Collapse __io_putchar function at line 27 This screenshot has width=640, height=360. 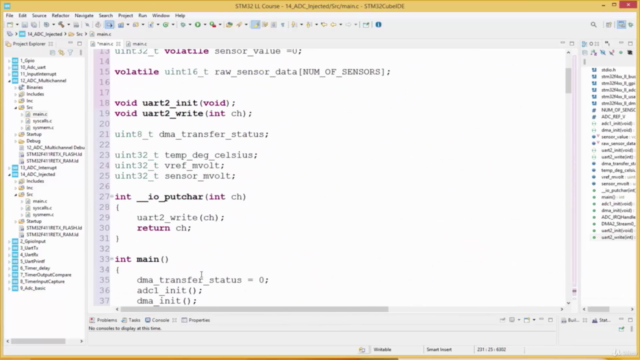(x=112, y=196)
